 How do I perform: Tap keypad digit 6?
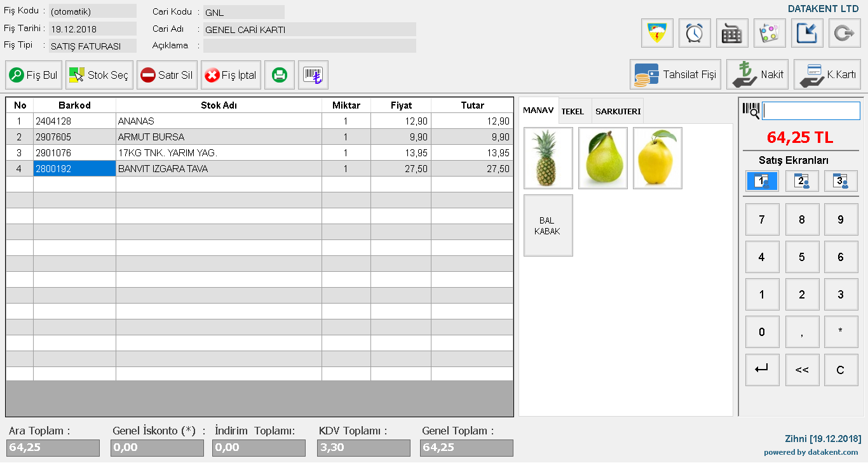click(x=841, y=257)
